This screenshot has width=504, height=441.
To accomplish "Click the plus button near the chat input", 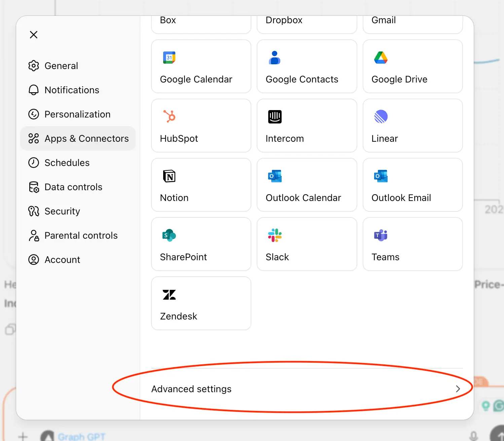I will click(23, 436).
